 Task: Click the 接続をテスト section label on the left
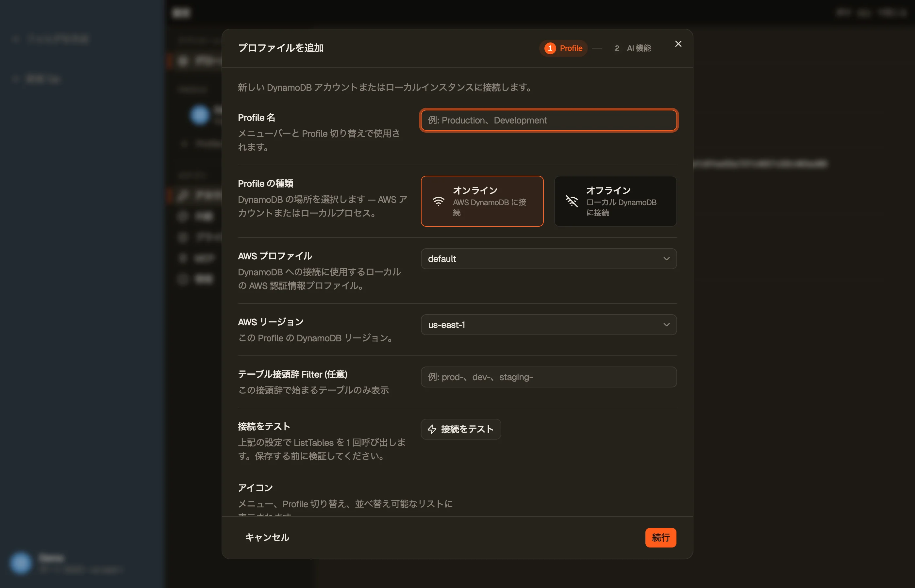point(264,426)
